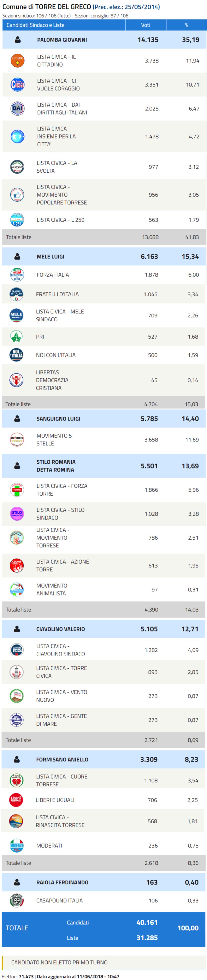
Task: Click the Movimento 5 Stelle logo
Action: pos(17,439)
